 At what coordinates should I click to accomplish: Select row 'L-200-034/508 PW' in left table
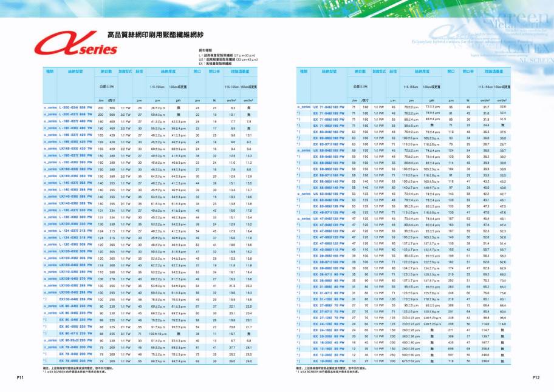[x=150, y=107]
